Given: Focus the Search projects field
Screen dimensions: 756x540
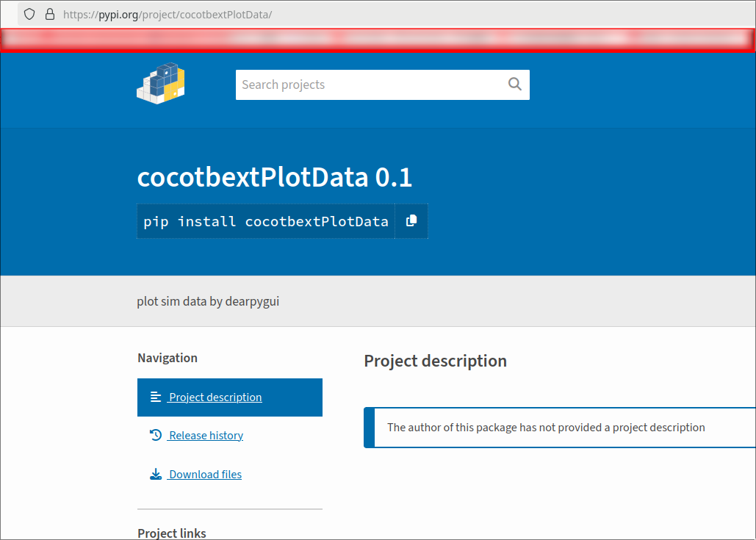Looking at the screenshot, I should [x=382, y=85].
